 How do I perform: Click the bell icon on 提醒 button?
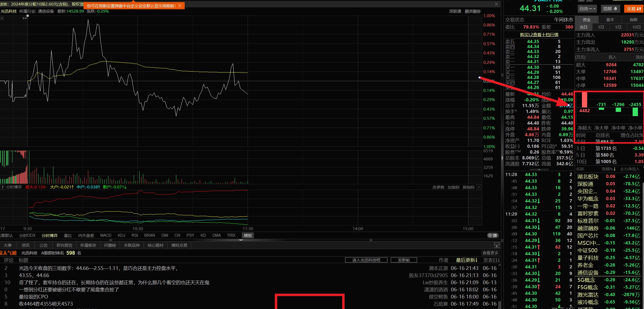point(615,9)
